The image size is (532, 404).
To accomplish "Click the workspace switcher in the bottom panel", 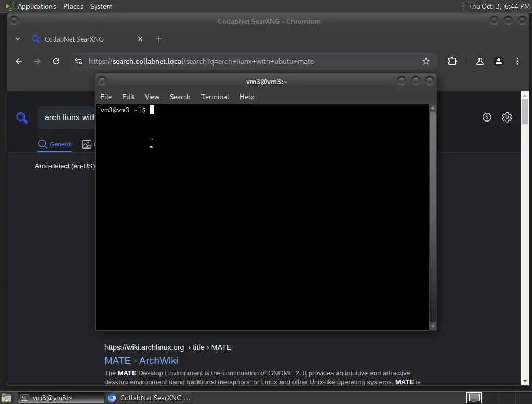I will 474,398.
